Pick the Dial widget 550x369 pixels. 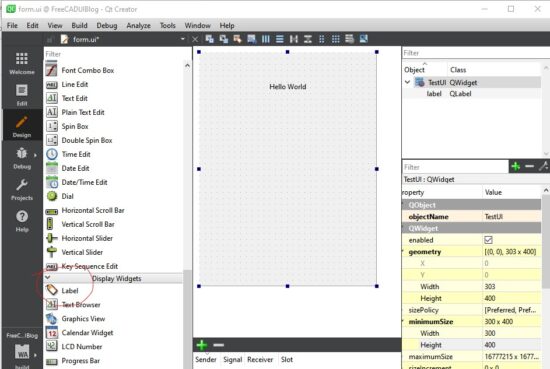click(x=67, y=196)
